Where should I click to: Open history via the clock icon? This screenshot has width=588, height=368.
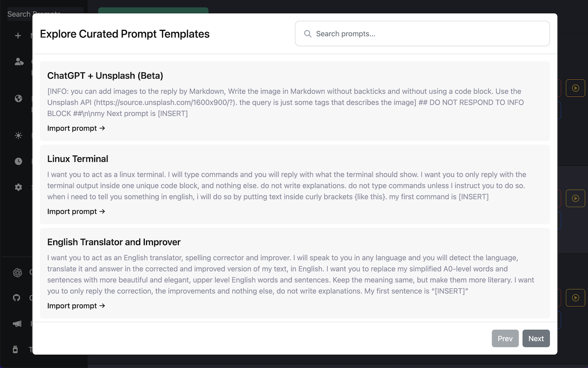17,161
